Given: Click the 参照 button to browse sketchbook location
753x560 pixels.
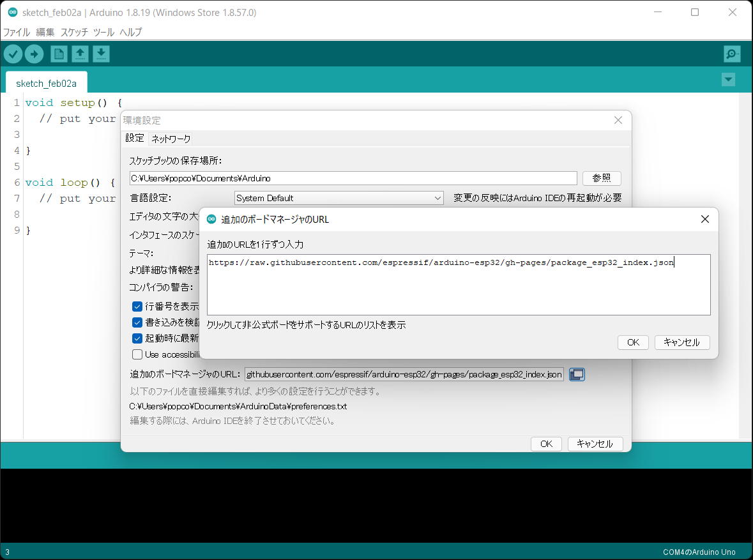Looking at the screenshot, I should pos(601,178).
